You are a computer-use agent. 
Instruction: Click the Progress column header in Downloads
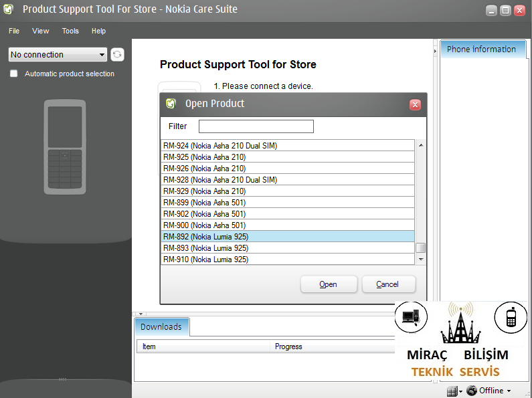333,346
